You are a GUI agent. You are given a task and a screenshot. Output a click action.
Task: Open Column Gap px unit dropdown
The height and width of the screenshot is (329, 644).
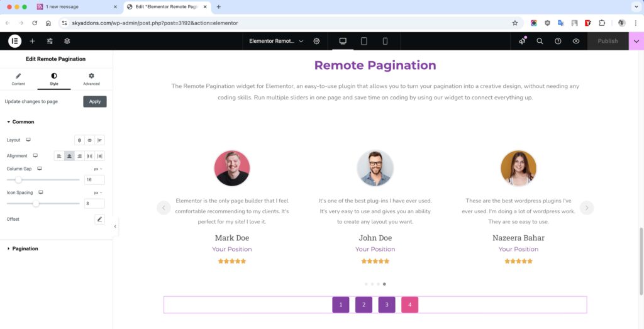(98, 169)
